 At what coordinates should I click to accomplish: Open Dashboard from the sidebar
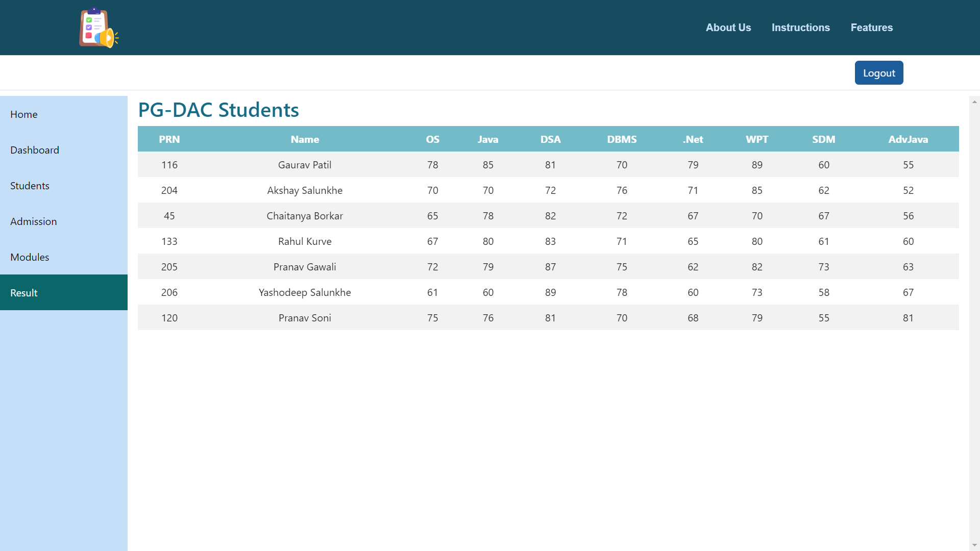35,150
